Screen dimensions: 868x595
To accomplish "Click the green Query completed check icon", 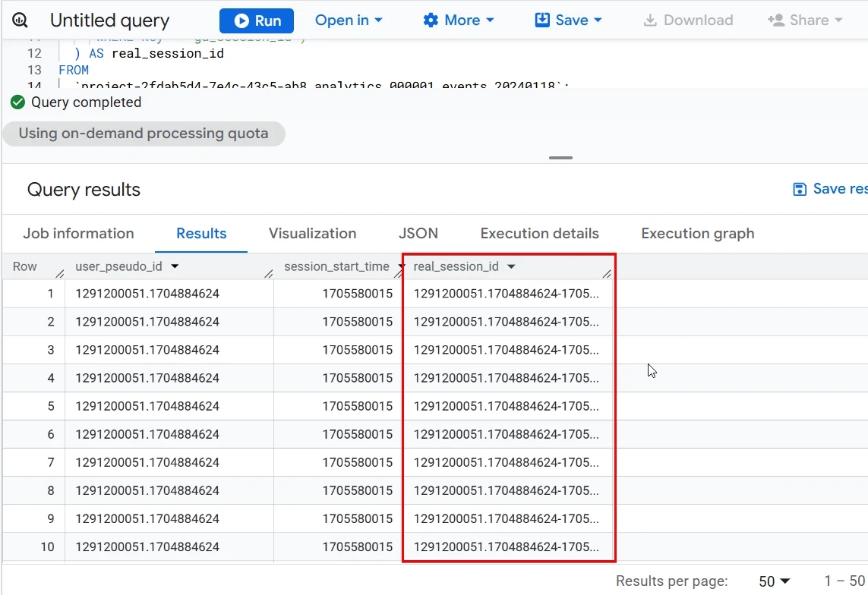I will coord(17,102).
